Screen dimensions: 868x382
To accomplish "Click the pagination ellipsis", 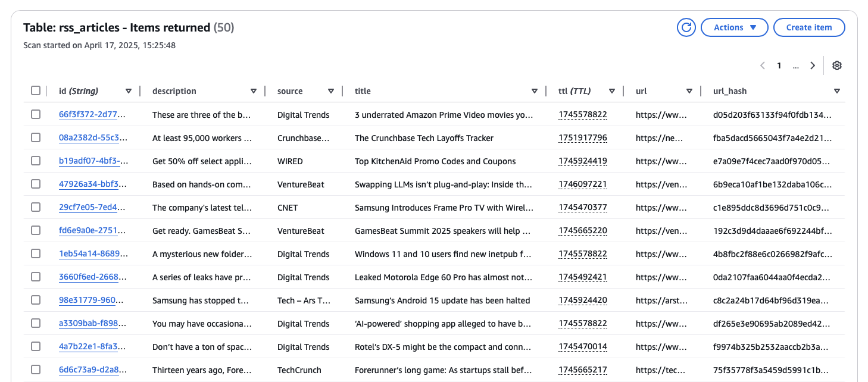I will (796, 66).
